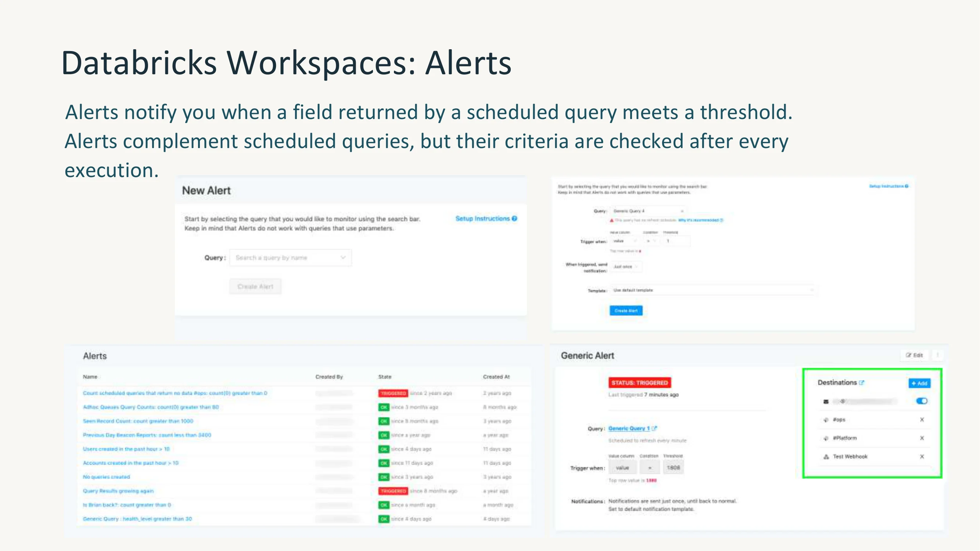The image size is (980, 551).
Task: Click Setup Instructions help icon in New Alert
Action: [514, 219]
